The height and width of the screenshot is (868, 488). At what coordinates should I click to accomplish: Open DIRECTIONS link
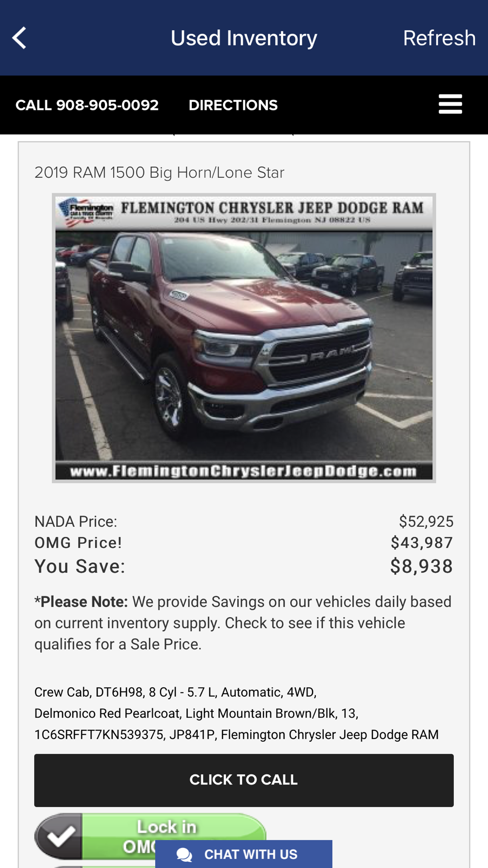233,105
